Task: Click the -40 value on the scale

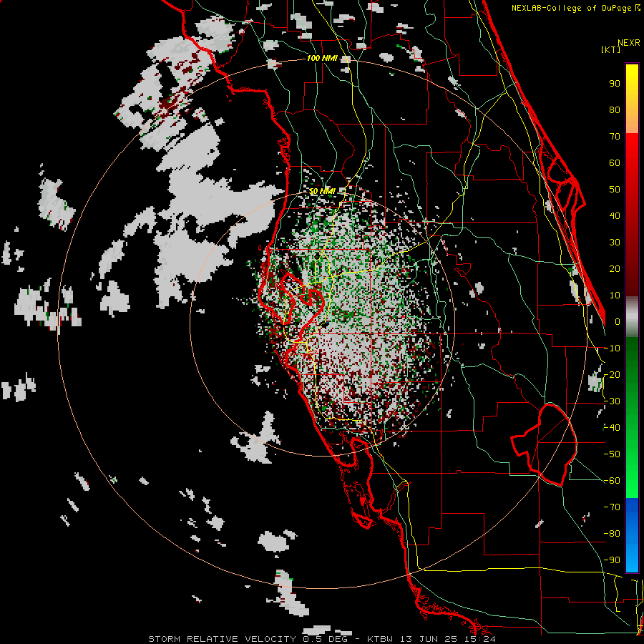Action: (612, 428)
